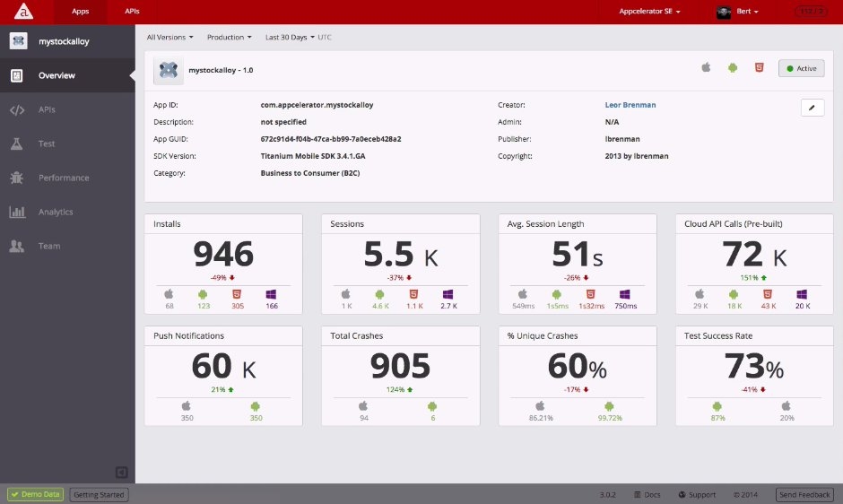Click Avg. Session Length card HTML5 icon
Image resolution: width=843 pixels, height=504 pixels.
tap(590, 294)
